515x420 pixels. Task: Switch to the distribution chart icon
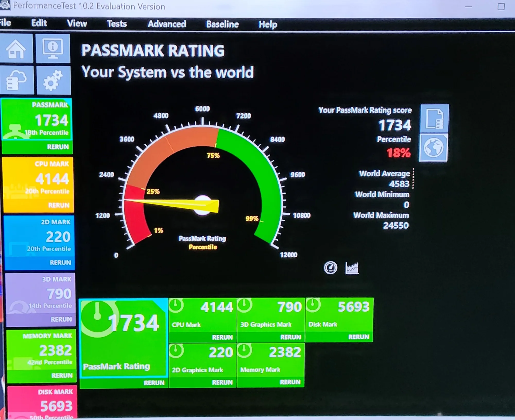352,268
